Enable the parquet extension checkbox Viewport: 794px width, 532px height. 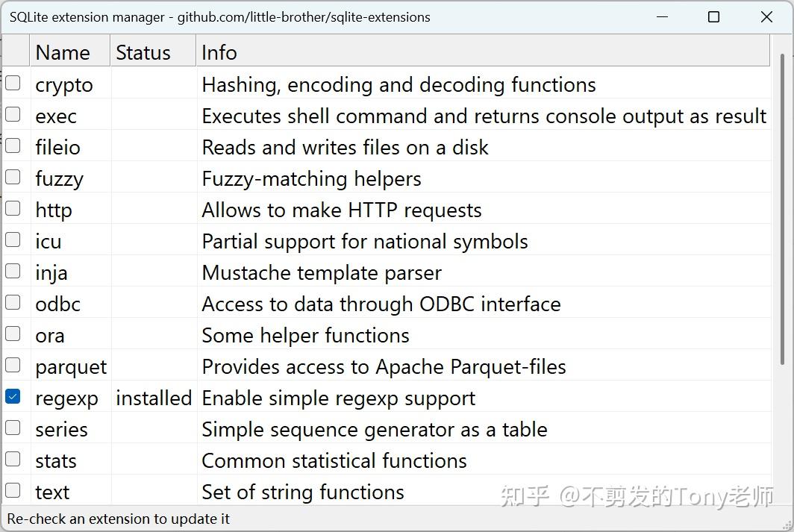(x=13, y=365)
